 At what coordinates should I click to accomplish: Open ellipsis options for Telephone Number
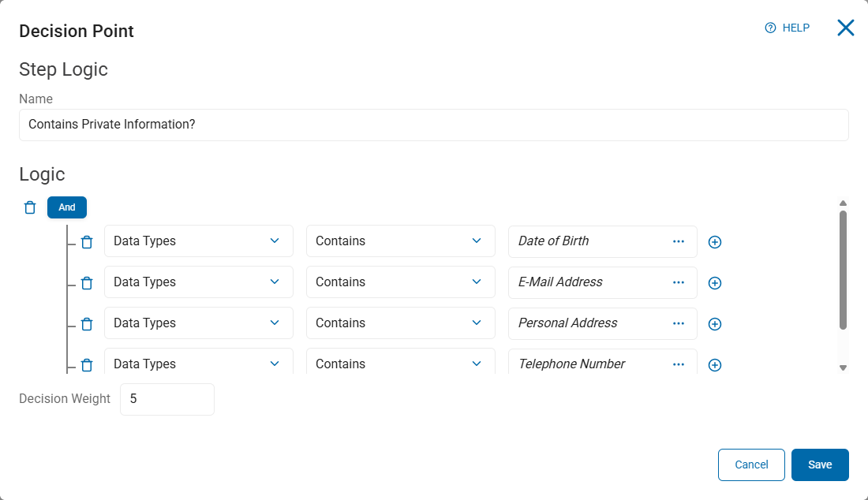pos(679,364)
